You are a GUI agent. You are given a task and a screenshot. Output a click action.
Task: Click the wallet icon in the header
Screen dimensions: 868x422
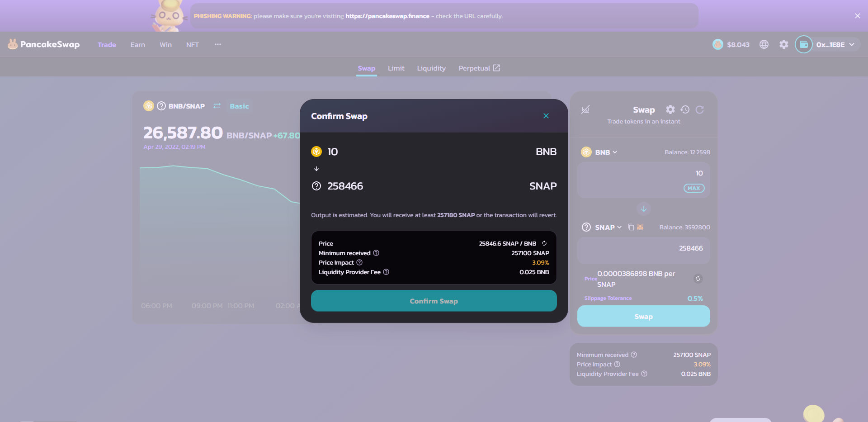[x=804, y=44]
